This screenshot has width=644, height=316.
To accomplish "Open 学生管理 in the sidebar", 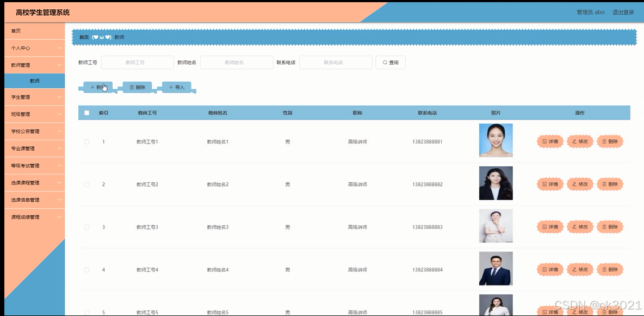I will tap(34, 97).
